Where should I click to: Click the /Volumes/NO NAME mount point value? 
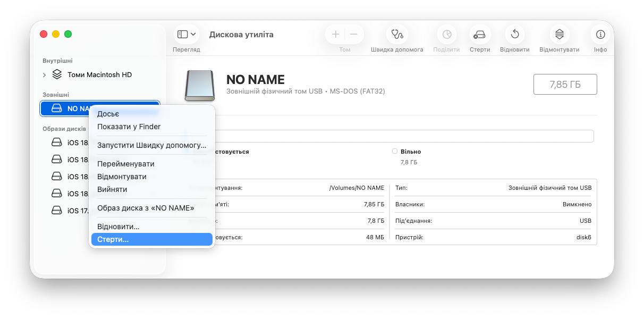(357, 188)
